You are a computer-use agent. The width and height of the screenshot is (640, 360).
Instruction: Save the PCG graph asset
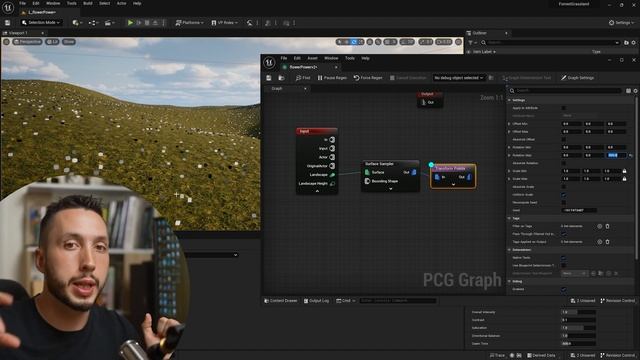click(269, 78)
